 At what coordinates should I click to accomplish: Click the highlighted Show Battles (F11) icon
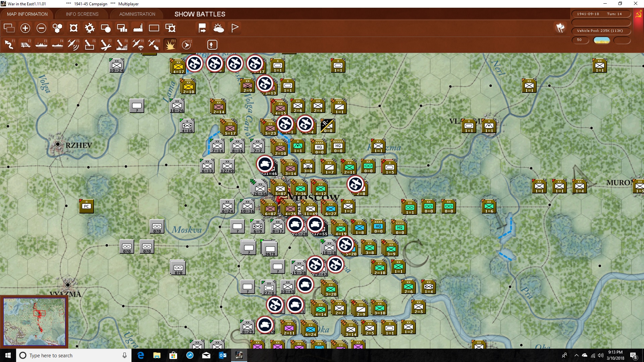[170, 45]
